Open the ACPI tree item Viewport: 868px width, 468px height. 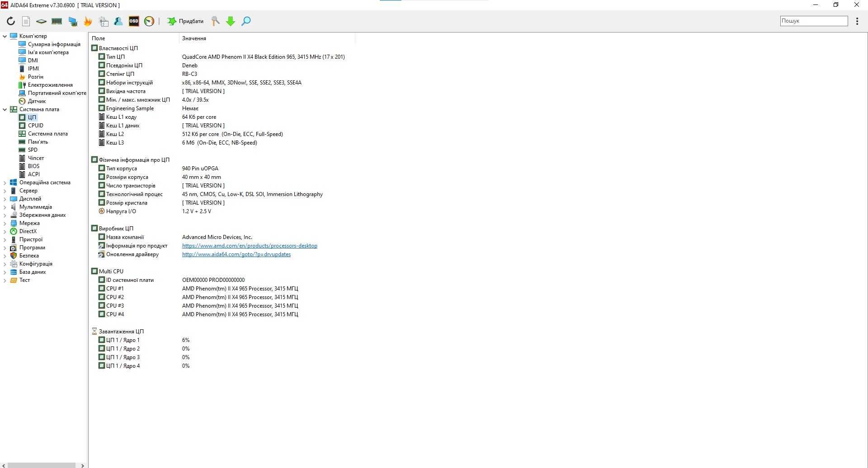point(33,174)
